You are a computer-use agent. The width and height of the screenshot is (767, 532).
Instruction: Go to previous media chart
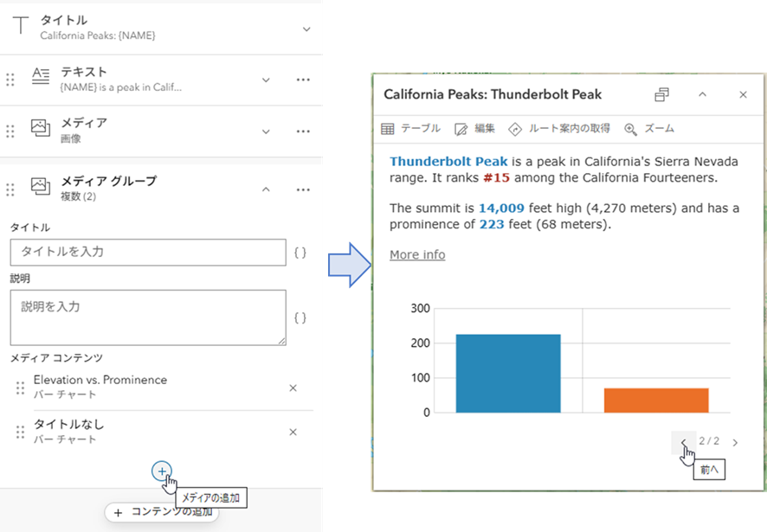pos(683,443)
